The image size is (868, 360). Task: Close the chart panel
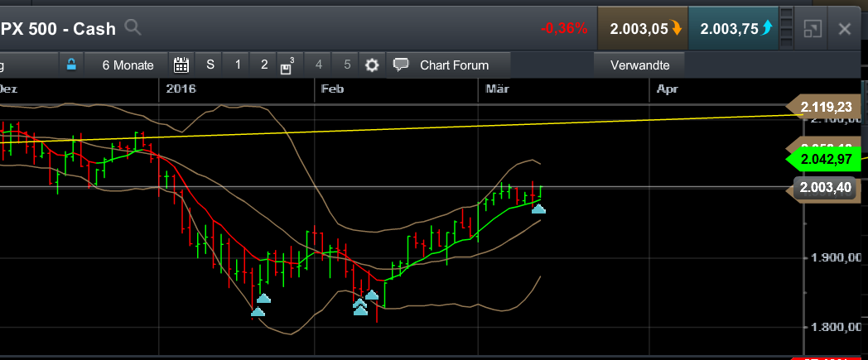point(845,29)
